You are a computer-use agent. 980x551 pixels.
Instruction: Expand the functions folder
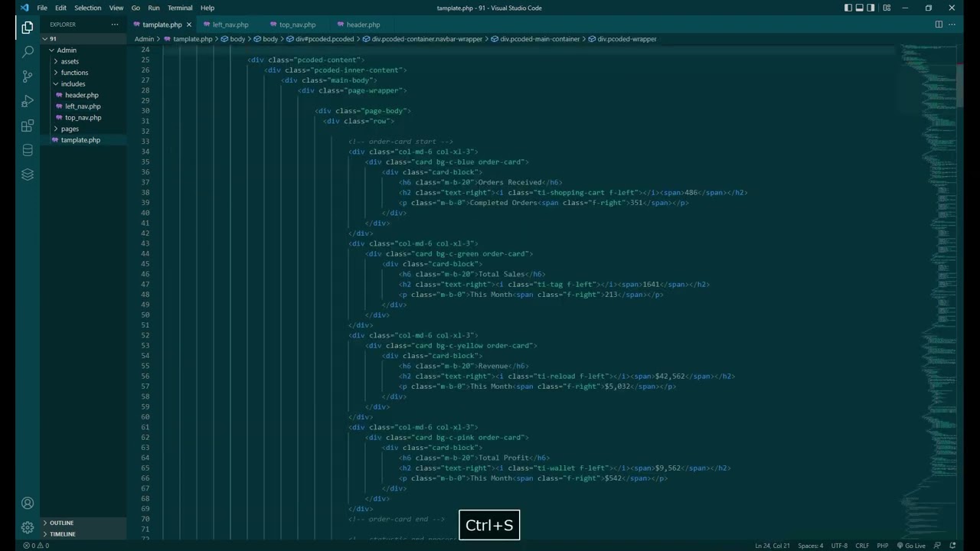(x=56, y=73)
